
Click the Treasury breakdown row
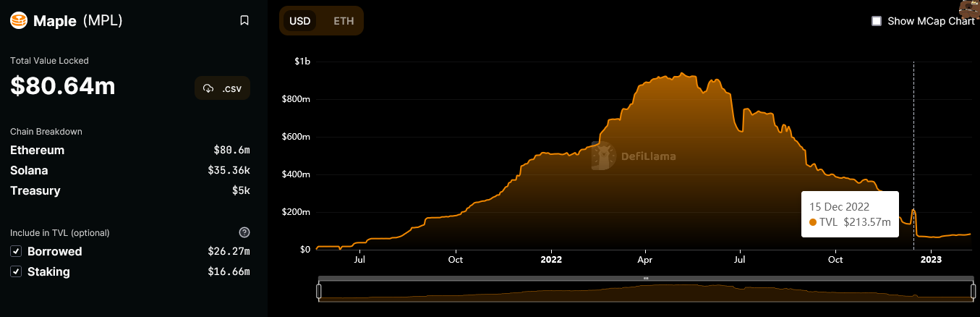(130, 190)
